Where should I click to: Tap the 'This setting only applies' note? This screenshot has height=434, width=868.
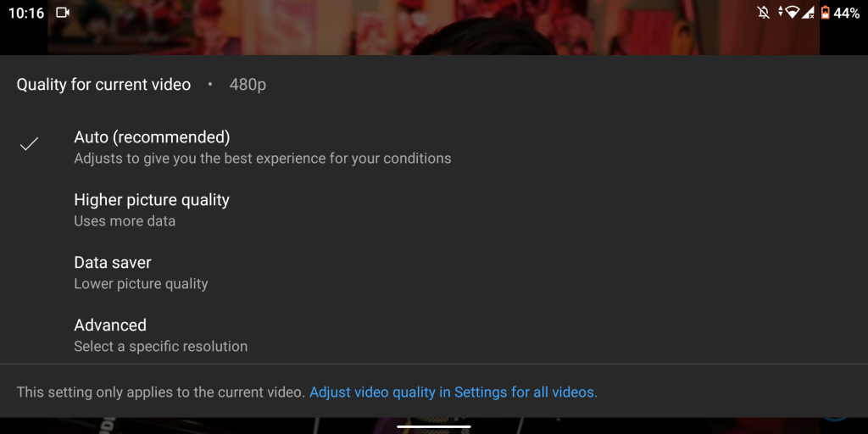click(x=161, y=392)
